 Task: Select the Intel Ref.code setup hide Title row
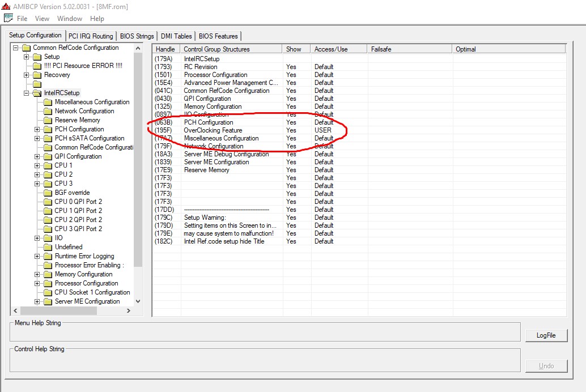pos(359,241)
